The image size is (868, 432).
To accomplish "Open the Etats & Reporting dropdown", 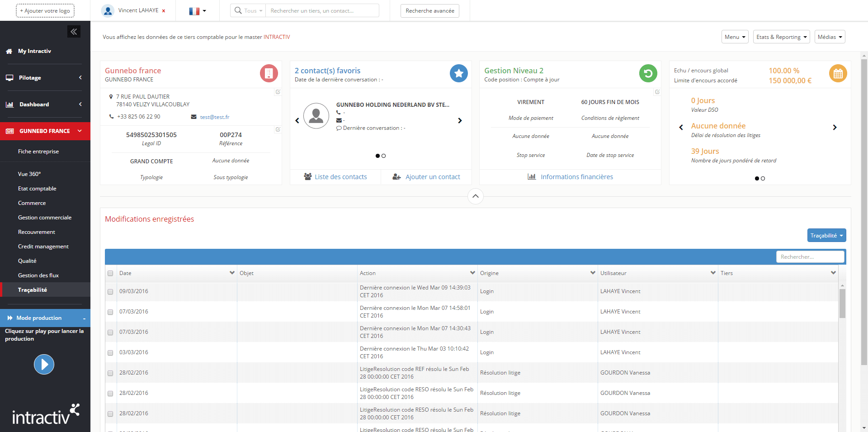I will [781, 37].
